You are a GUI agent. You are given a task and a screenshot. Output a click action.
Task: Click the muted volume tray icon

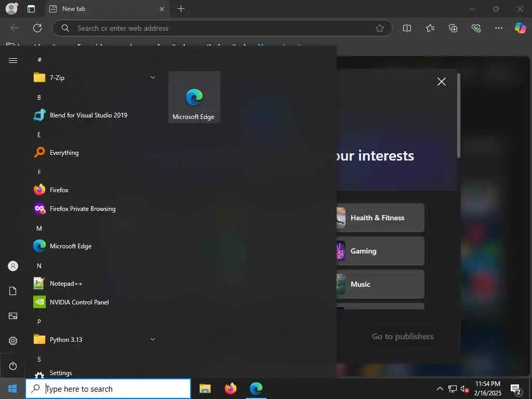tap(464, 389)
